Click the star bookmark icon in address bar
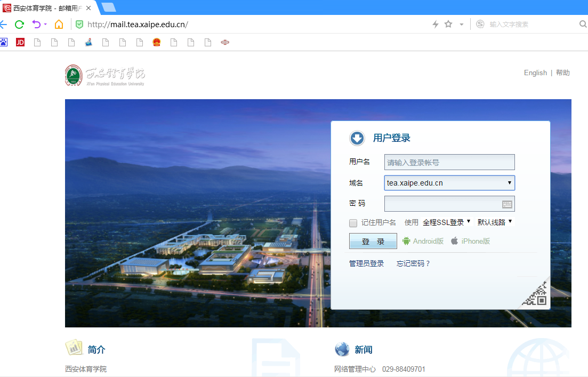Screen dimensions: 588x377 pyautogui.click(x=448, y=24)
